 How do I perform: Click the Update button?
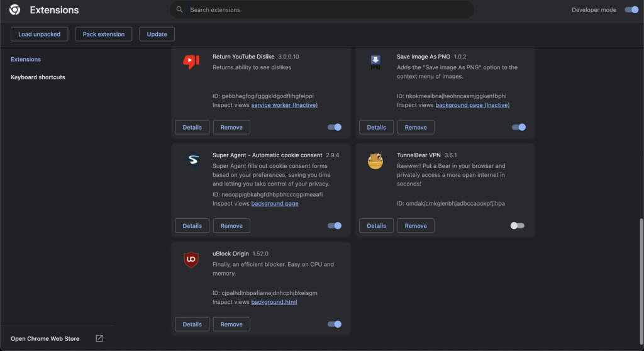tap(157, 34)
